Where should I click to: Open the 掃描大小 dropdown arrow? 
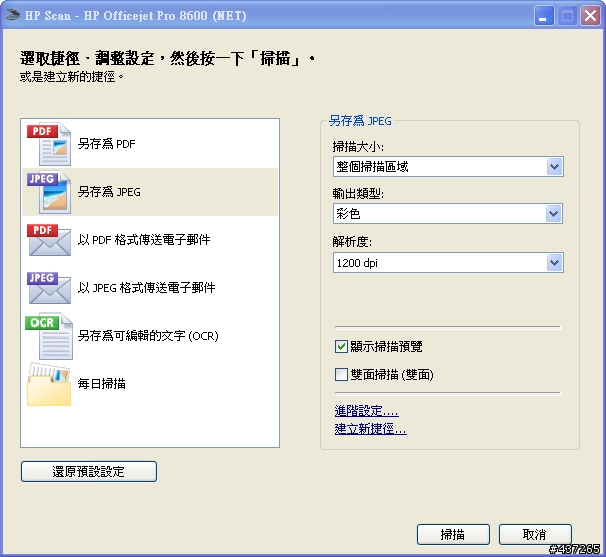pyautogui.click(x=555, y=167)
